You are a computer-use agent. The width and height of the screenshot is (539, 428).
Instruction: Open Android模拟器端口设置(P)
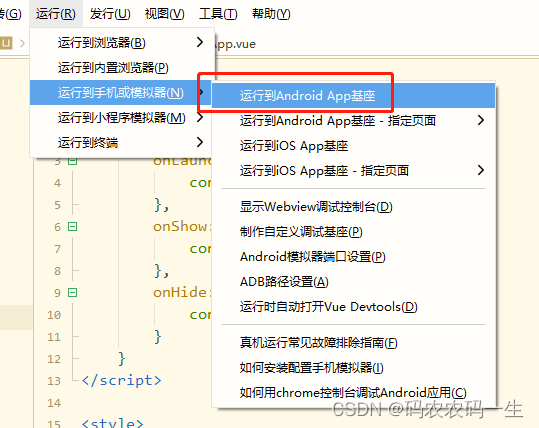(x=353, y=256)
